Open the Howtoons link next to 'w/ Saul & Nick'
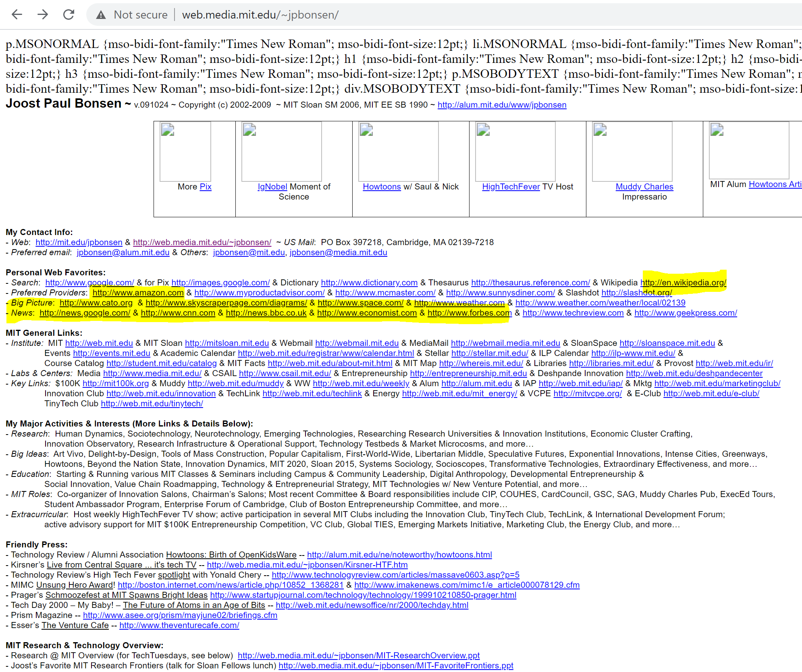This screenshot has height=672, width=802. point(382,187)
